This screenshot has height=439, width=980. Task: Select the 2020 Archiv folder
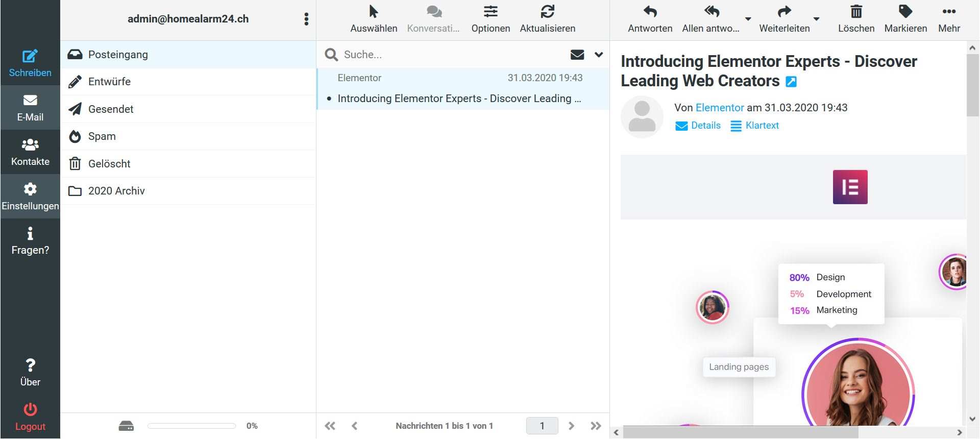(x=116, y=191)
